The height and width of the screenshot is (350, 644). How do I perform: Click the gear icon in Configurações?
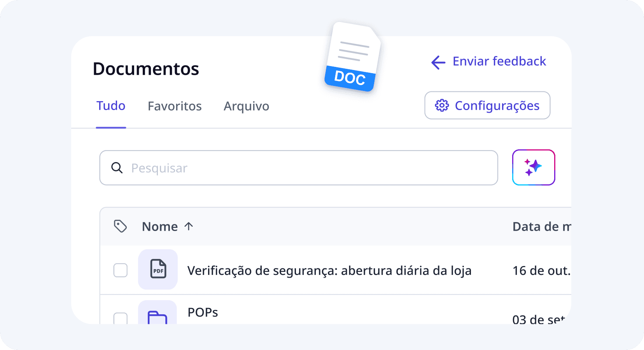point(442,105)
